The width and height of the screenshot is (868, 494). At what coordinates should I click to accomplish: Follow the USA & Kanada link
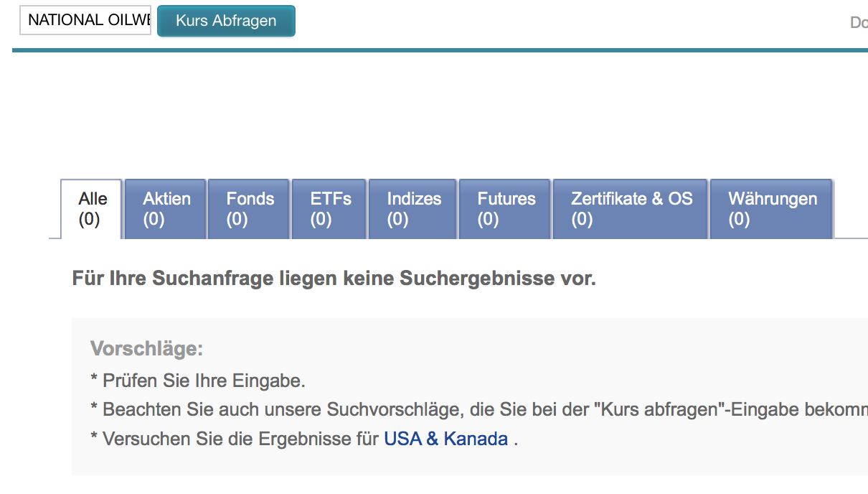click(445, 439)
